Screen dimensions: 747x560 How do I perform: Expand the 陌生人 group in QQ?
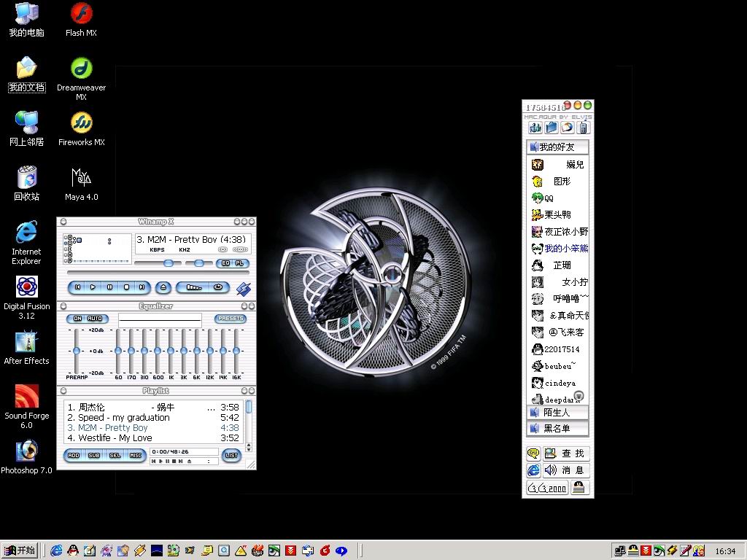click(557, 413)
